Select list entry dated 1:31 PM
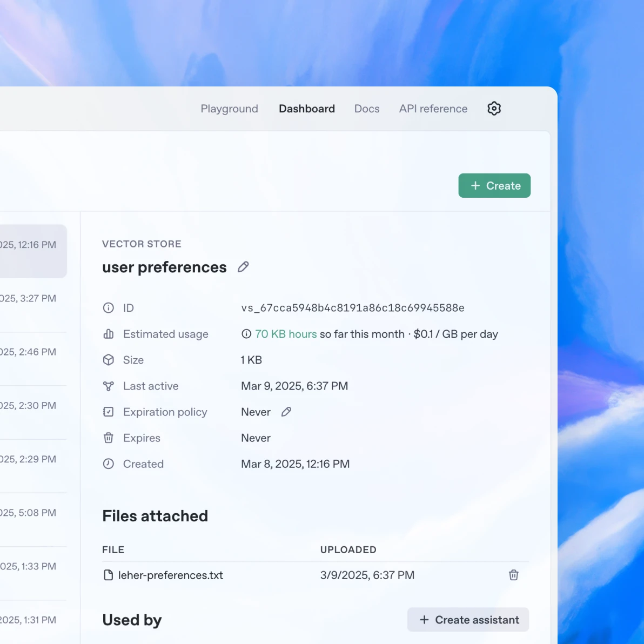 [x=33, y=622]
